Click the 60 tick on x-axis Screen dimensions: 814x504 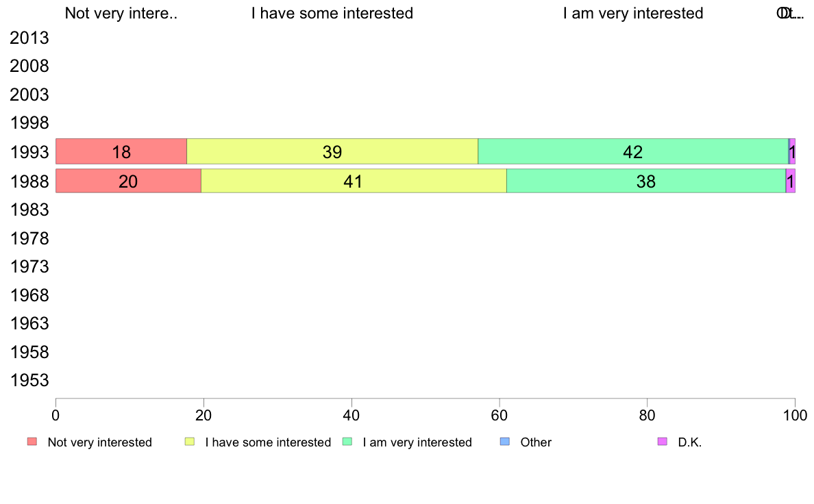(x=500, y=415)
